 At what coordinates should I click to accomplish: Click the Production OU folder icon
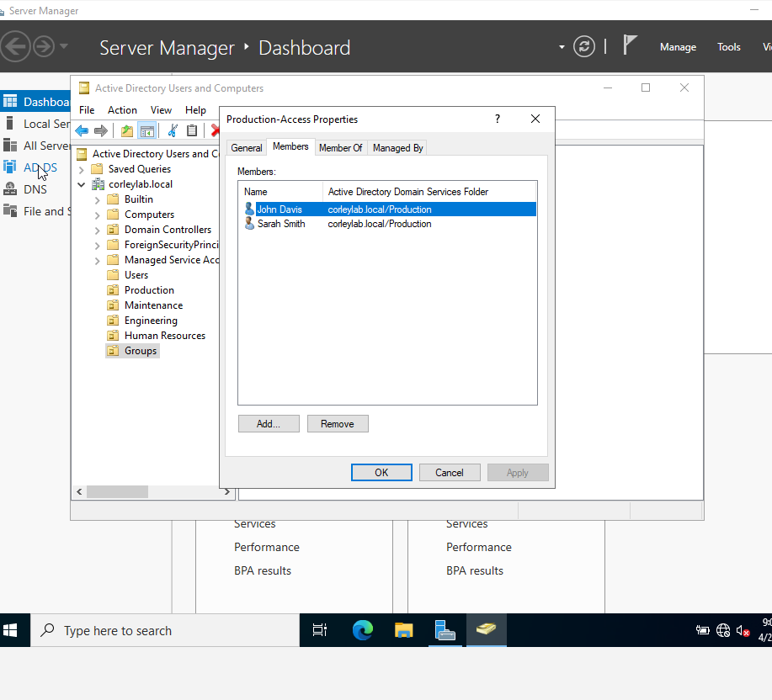pyautogui.click(x=113, y=290)
